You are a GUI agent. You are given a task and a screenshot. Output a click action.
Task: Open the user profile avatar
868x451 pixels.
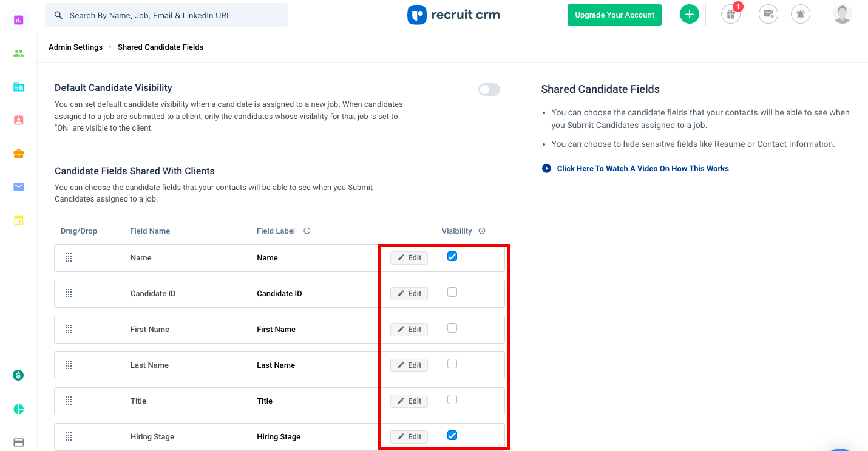coord(842,15)
